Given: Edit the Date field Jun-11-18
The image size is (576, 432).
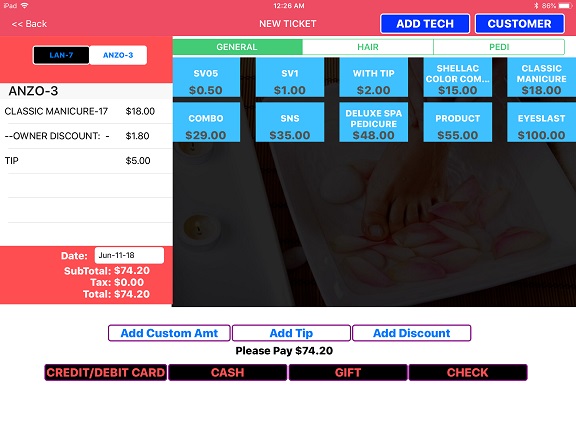Looking at the screenshot, I should (x=129, y=255).
